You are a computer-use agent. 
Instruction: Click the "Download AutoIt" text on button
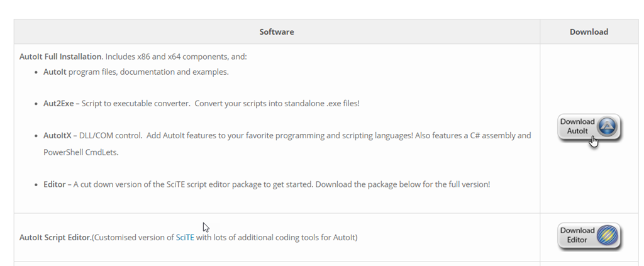577,126
